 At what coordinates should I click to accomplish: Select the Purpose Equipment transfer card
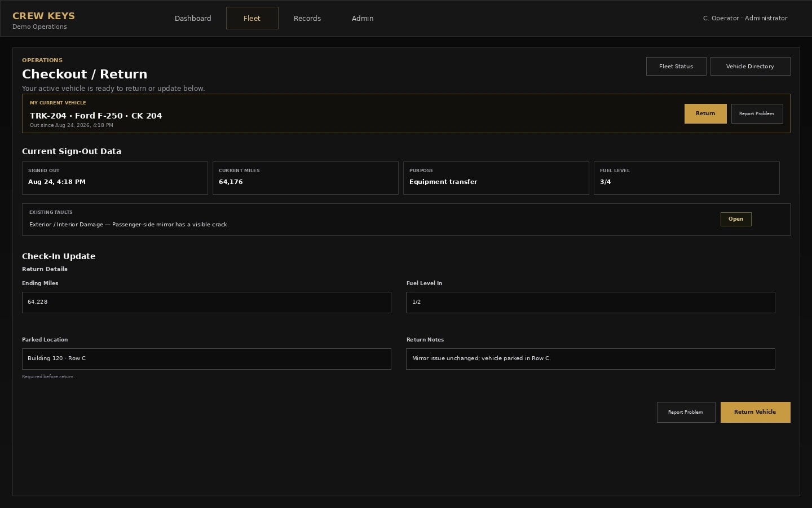click(x=496, y=178)
